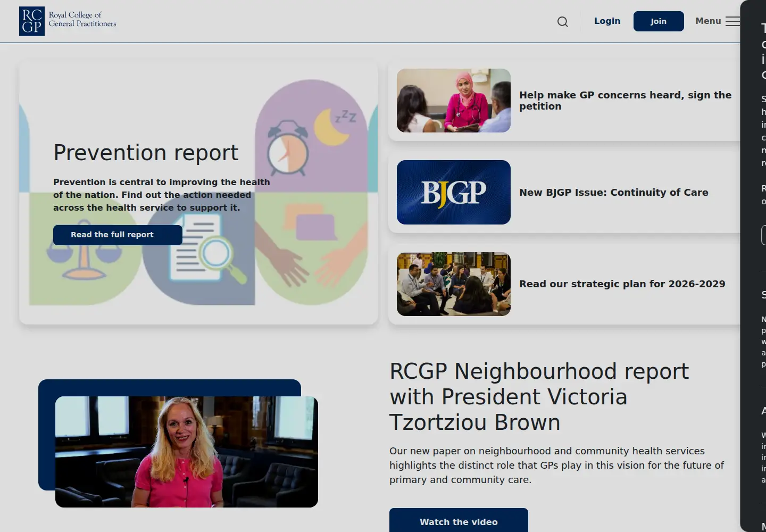This screenshot has height=532, width=766.
Task: Open New BJGP Issue: Continuity of Care
Action: coord(613,193)
